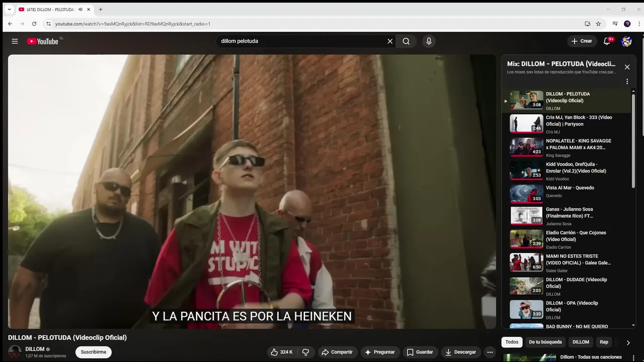The image size is (644, 362).
Task: Bookmark this page with the star
Action: tap(598, 24)
